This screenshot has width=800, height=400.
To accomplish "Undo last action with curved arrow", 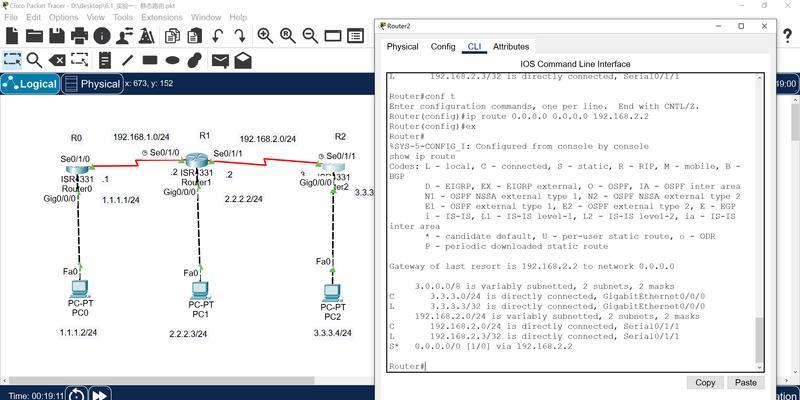I will pyautogui.click(x=218, y=36).
